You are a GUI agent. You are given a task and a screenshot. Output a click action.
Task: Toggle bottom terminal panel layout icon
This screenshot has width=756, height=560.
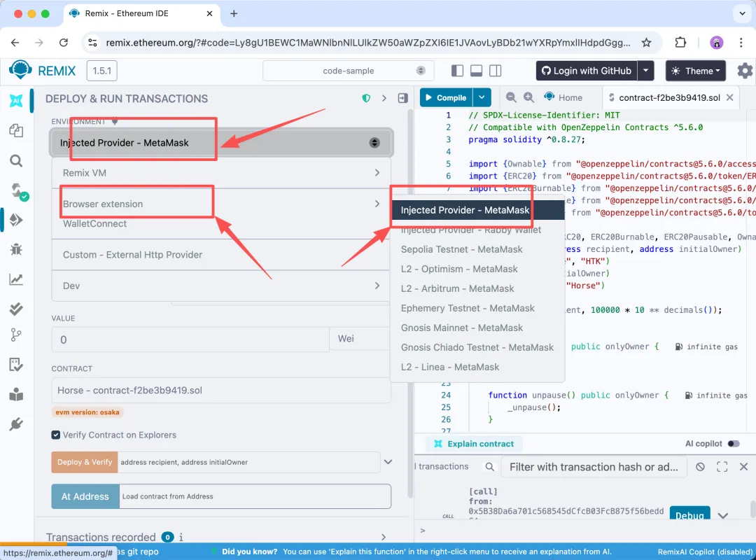click(x=477, y=71)
